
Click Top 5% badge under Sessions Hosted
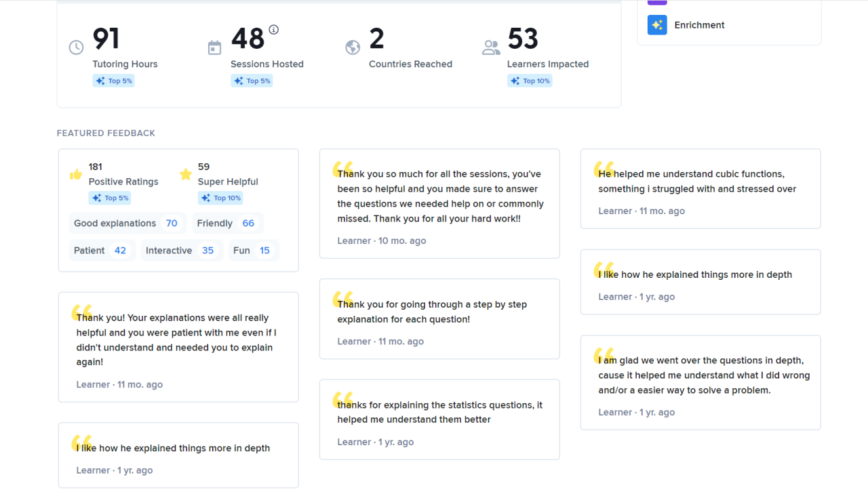[252, 81]
